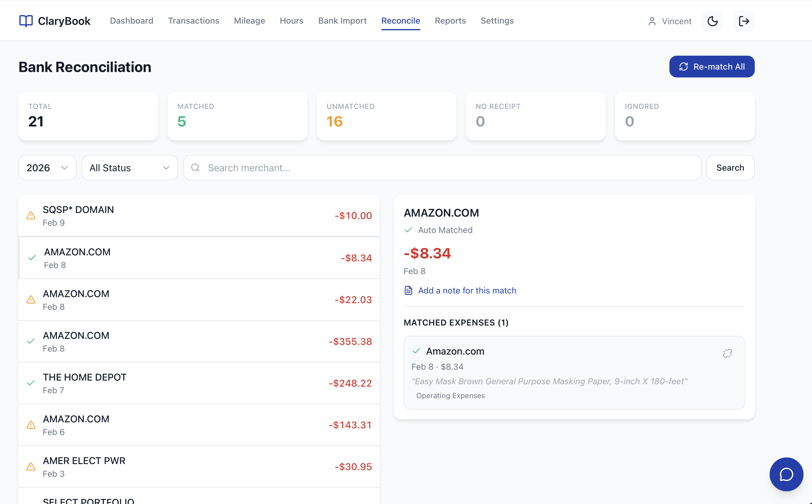
Task: Open the 2026 year dropdown
Action: (47, 168)
